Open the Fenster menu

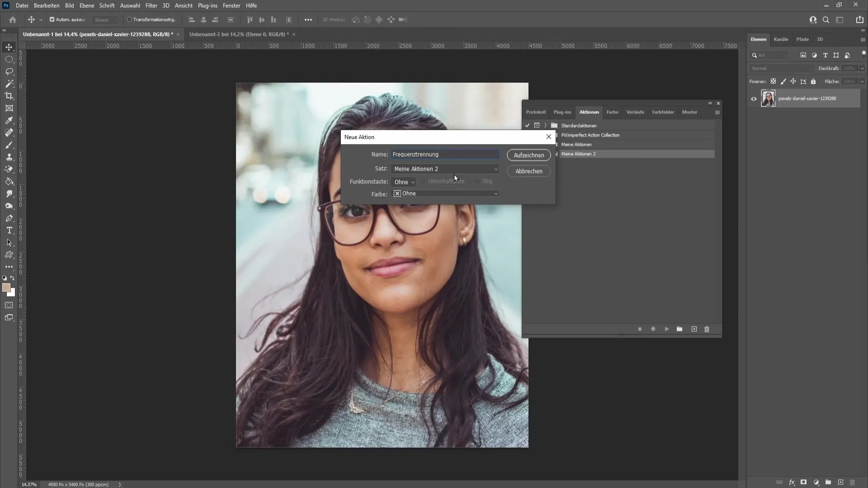pyautogui.click(x=231, y=5)
